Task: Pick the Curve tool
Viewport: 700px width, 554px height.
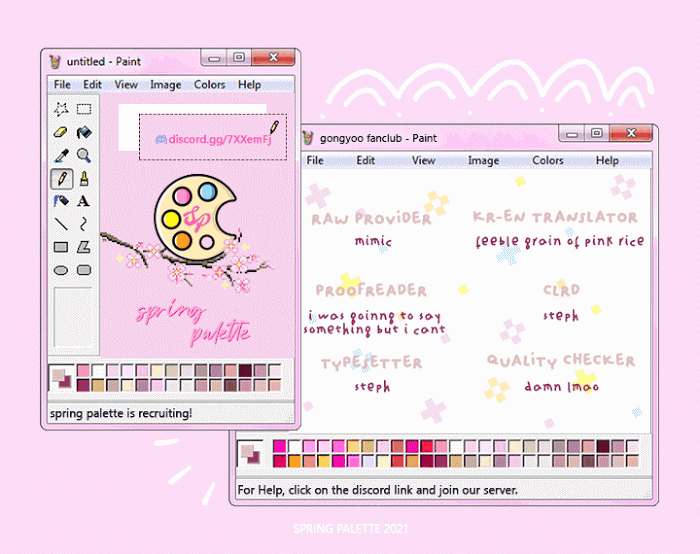Action: pos(84,224)
